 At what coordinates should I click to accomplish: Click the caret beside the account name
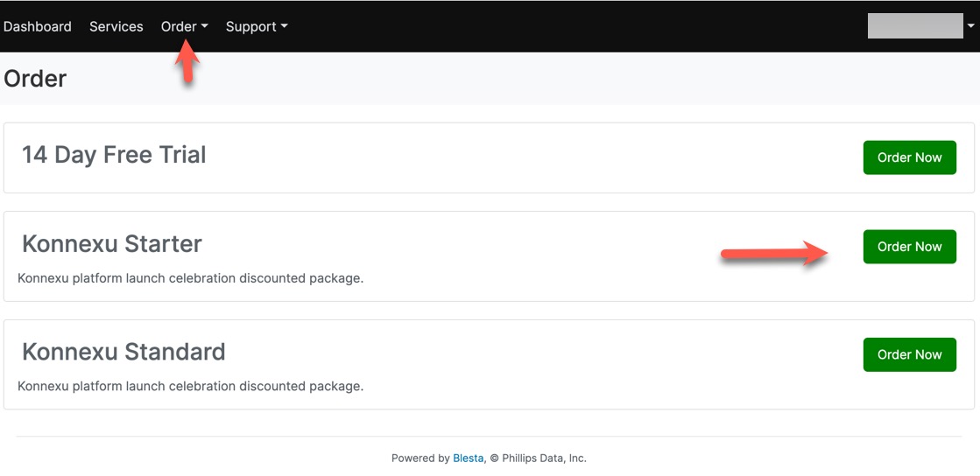point(970,27)
